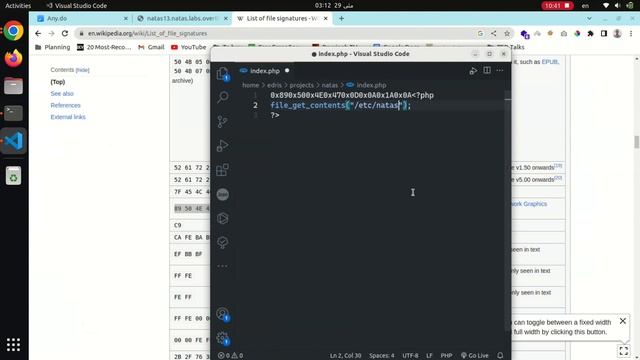Screen dimensions: 640x360
Task: Open 20 Most-Reco... bookmark
Action: [x=104, y=47]
